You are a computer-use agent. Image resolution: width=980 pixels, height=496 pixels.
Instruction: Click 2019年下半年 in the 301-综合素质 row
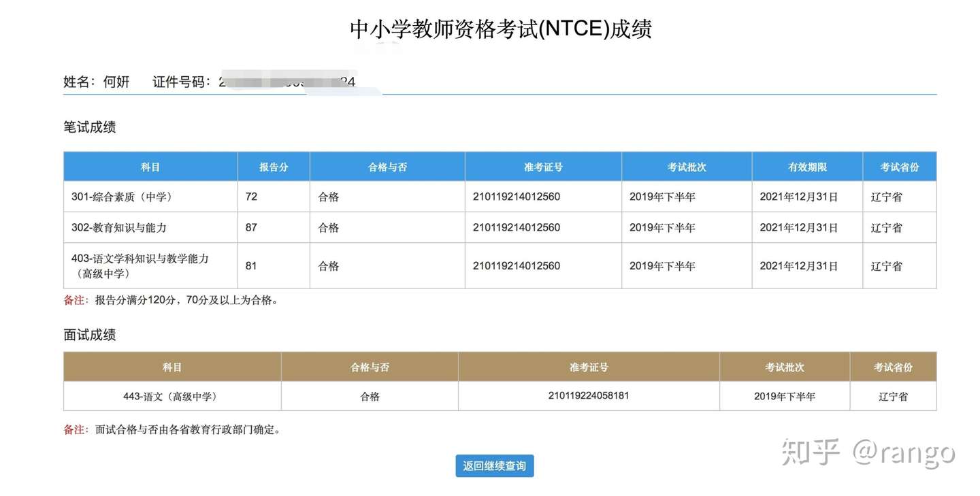click(x=662, y=197)
